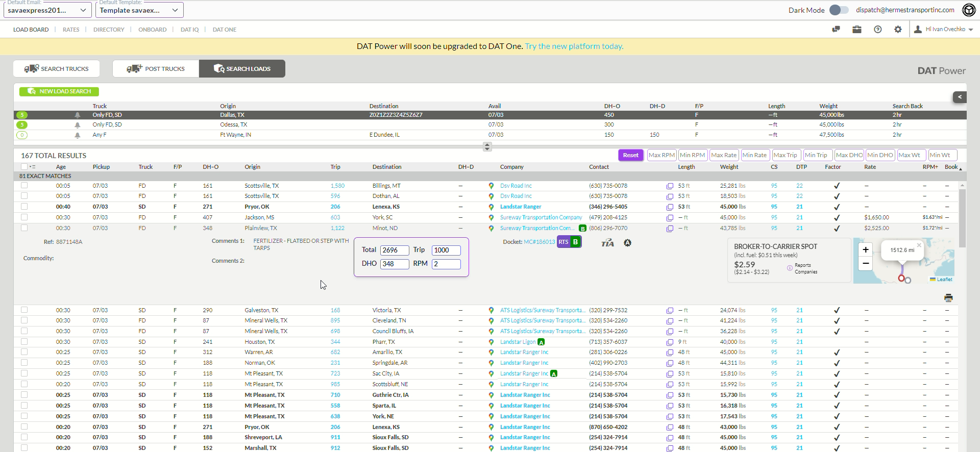Open LOAD BOARD menu item

tap(31, 30)
